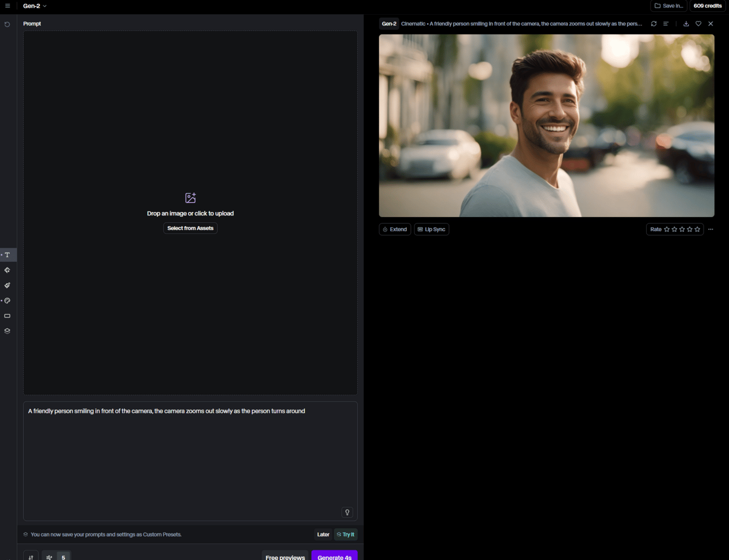
Task: Click the '609 credits' indicator
Action: coord(708,6)
